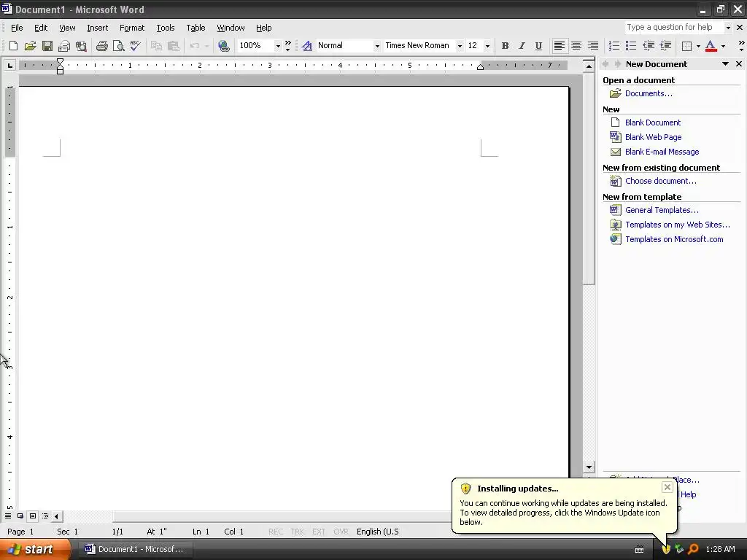Click Choose document... link
The image size is (747, 560).
661,181
